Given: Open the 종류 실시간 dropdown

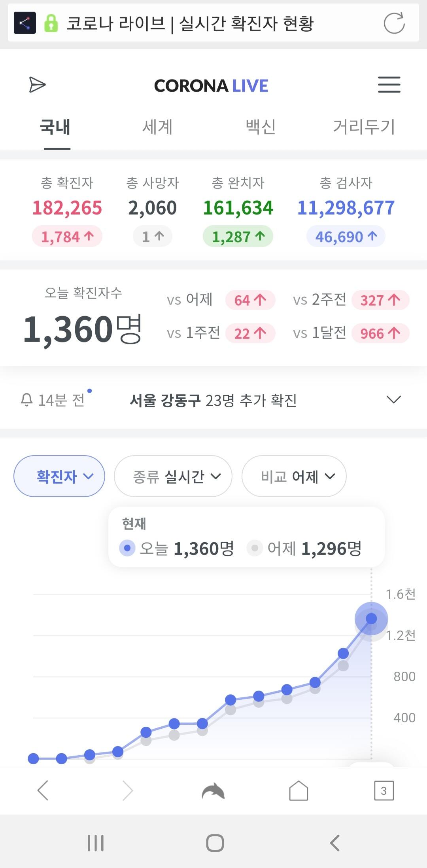Looking at the screenshot, I should point(173,476).
